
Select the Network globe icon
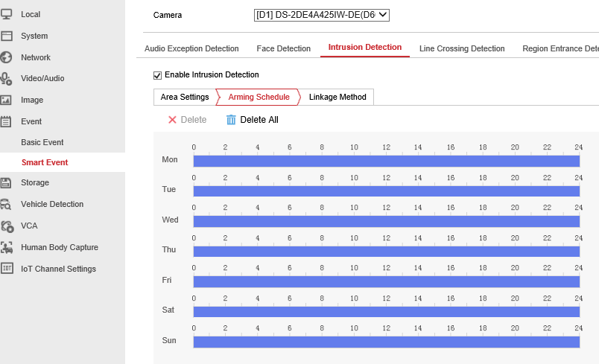(7, 57)
